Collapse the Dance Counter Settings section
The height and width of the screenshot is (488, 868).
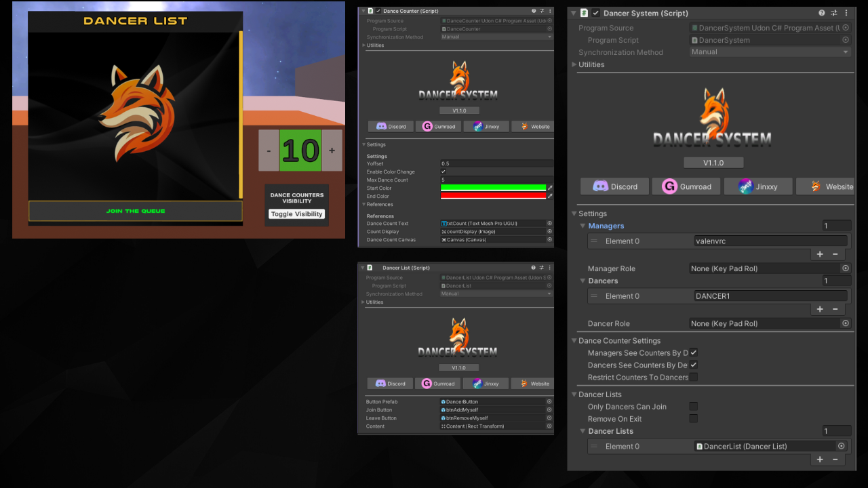coord(574,341)
